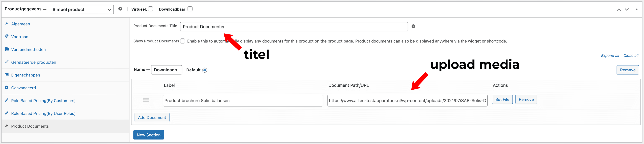Switch to the Eigenschappen tab
The width and height of the screenshot is (644, 144).
(66, 75)
